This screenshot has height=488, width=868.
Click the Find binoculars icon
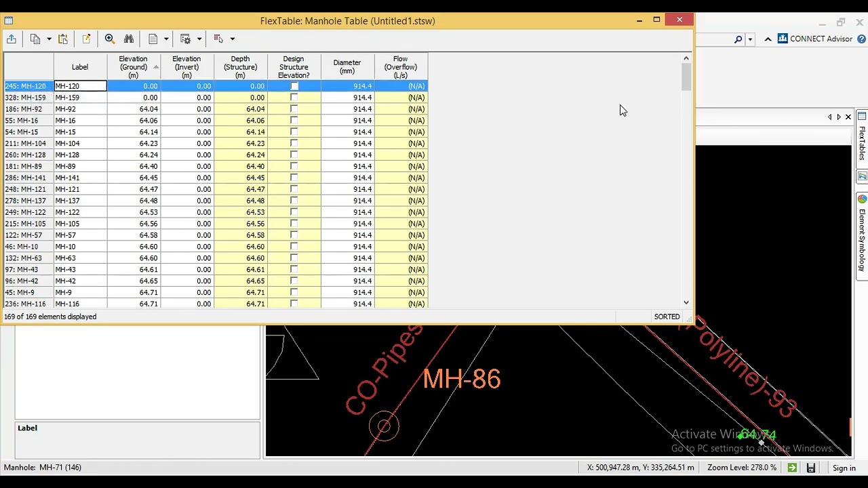click(x=129, y=39)
